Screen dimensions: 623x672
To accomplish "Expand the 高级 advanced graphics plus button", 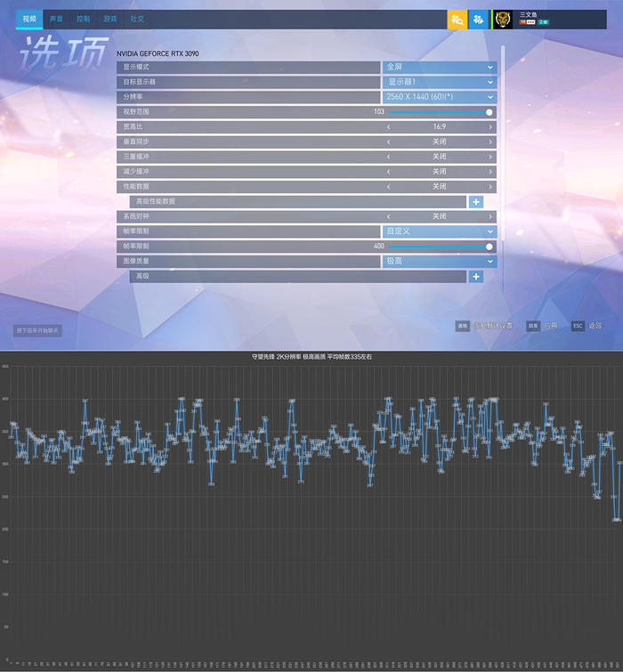I will tap(476, 277).
